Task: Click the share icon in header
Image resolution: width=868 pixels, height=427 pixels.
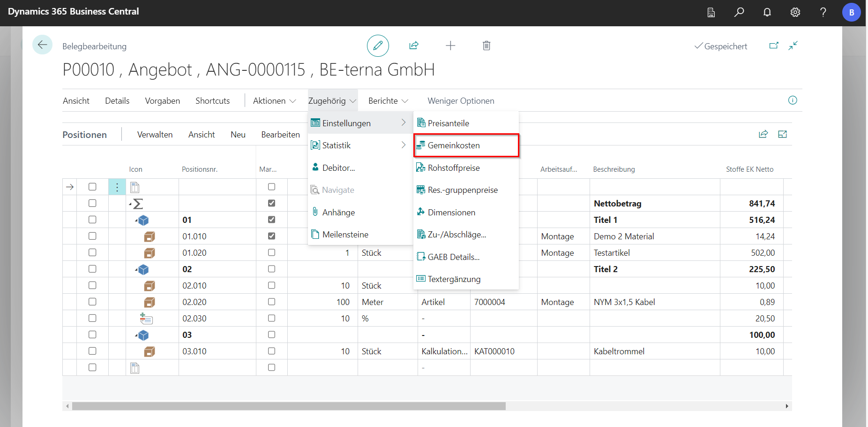Action: click(x=414, y=46)
